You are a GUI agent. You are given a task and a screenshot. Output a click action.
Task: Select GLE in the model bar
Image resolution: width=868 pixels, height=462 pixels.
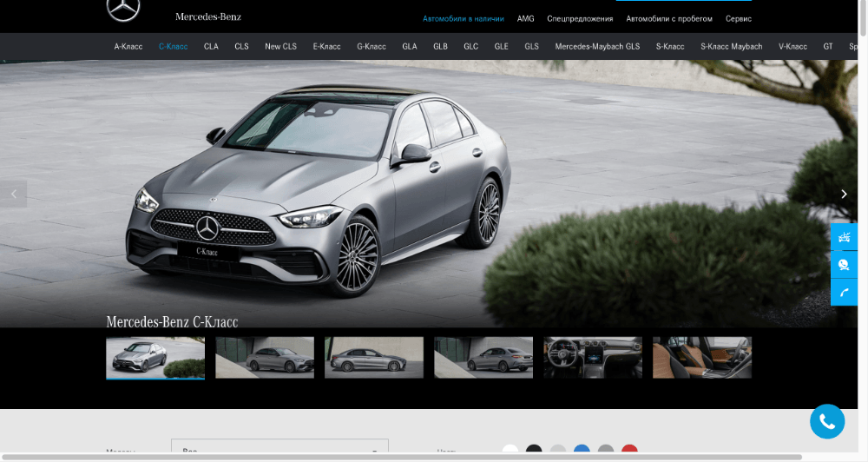(501, 47)
